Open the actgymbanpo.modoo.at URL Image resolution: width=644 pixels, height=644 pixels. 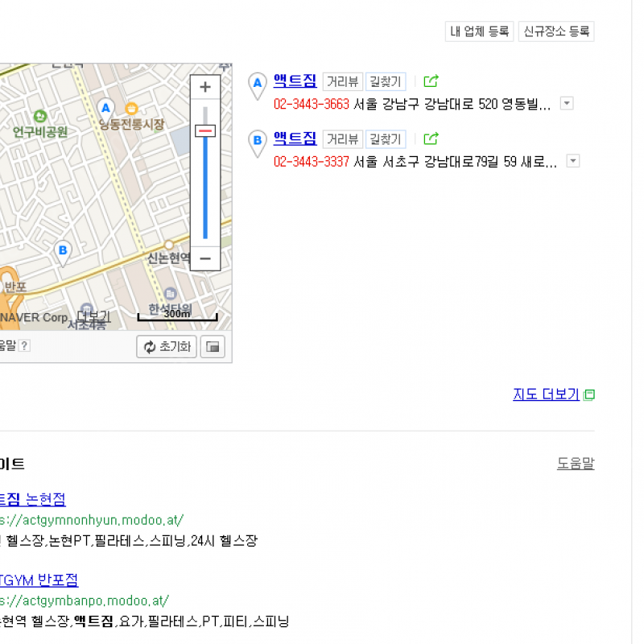[85, 601]
